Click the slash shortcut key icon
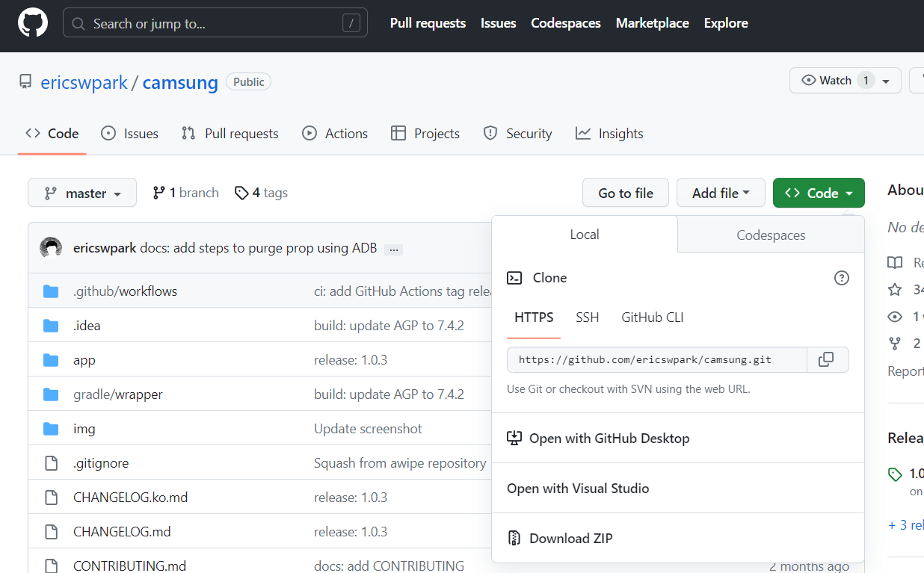The image size is (924, 573). point(351,24)
